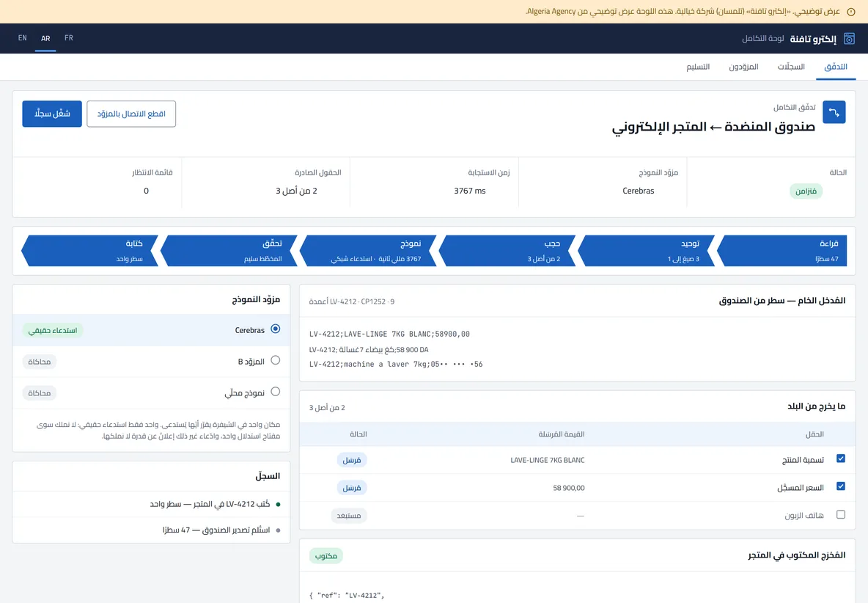Select the Cerebras provider radio button
The width and height of the screenshot is (868, 603).
[275, 329]
